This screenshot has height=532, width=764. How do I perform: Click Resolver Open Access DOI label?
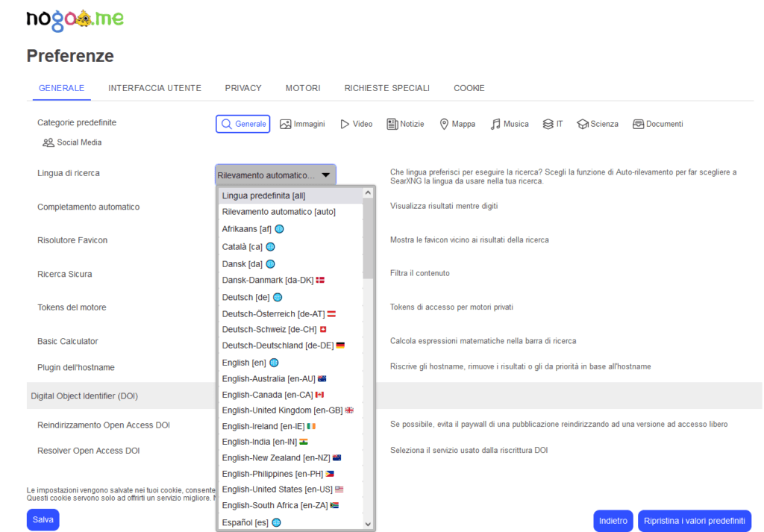coord(89,451)
